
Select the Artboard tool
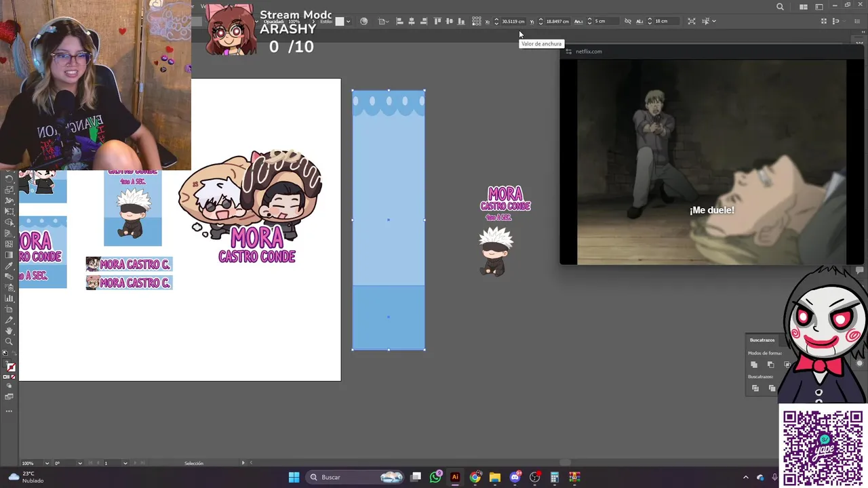(9, 309)
